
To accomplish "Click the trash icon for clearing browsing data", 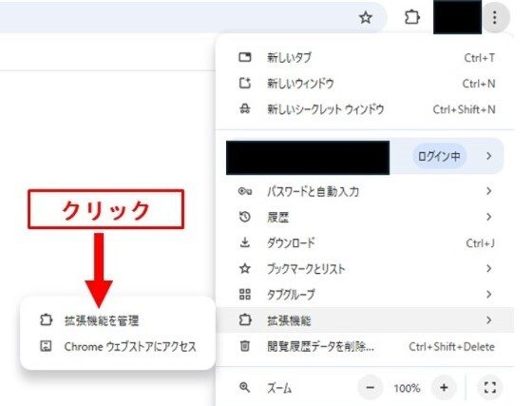I will (245, 346).
